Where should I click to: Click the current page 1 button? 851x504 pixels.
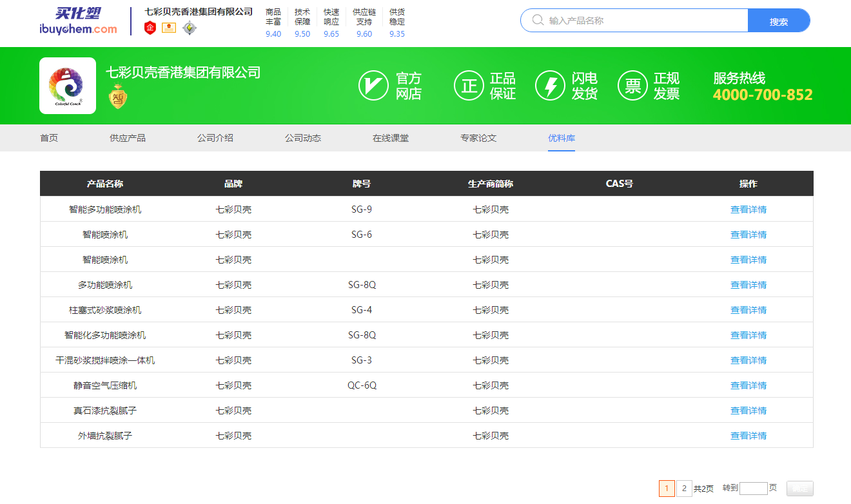tap(667, 489)
